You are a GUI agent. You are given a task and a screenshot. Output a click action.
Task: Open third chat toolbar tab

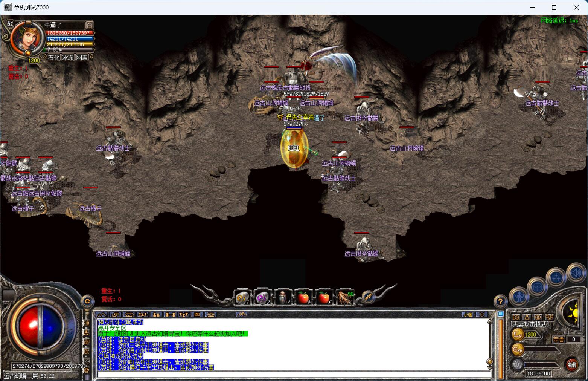point(129,314)
